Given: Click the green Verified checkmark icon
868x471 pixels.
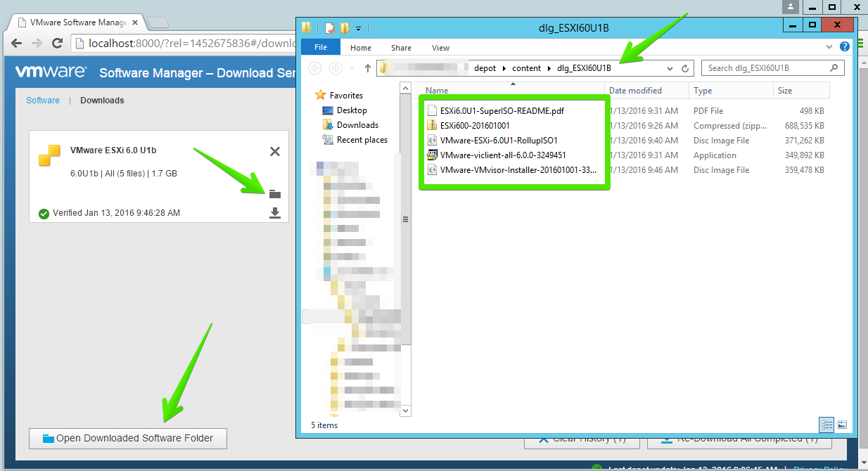Looking at the screenshot, I should (x=44, y=213).
